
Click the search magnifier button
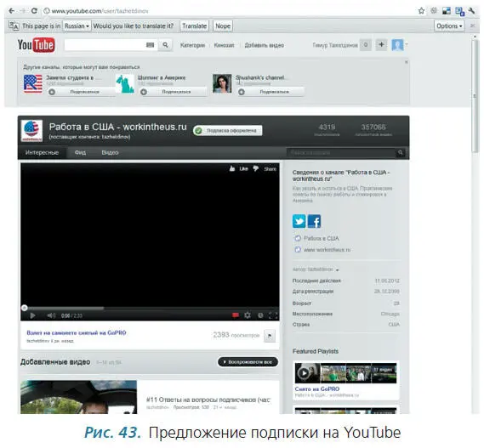click(166, 45)
